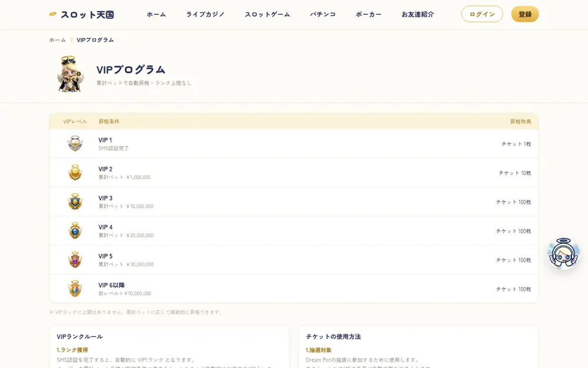Click the チケット 1枚 reward text
588x368 pixels.
click(516, 144)
